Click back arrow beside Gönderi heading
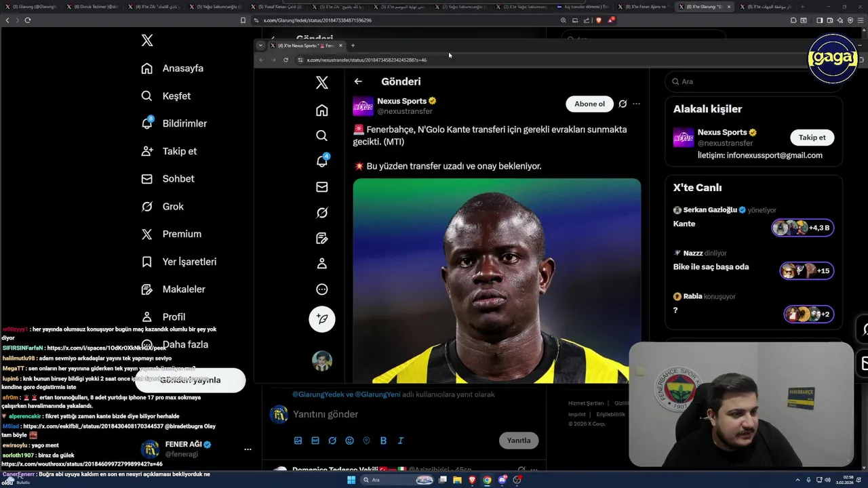868x488 pixels. 358,81
